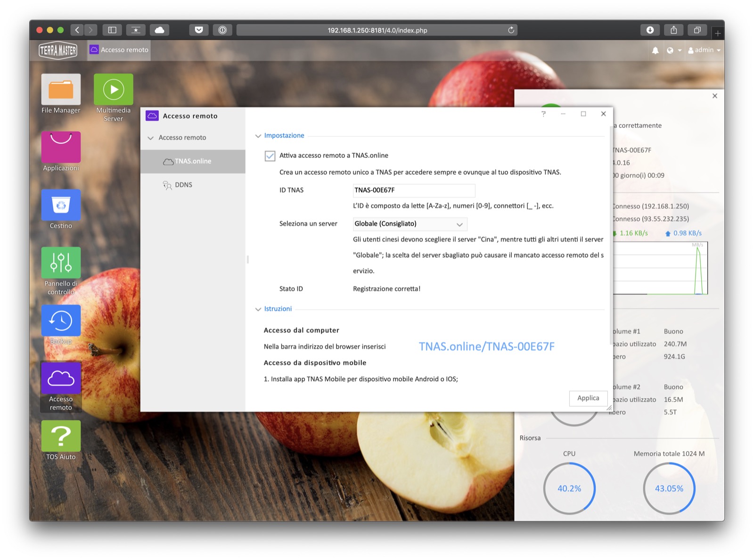Image resolution: width=754 pixels, height=560 pixels.
Task: Open the Applicazioni store icon
Action: (61, 152)
